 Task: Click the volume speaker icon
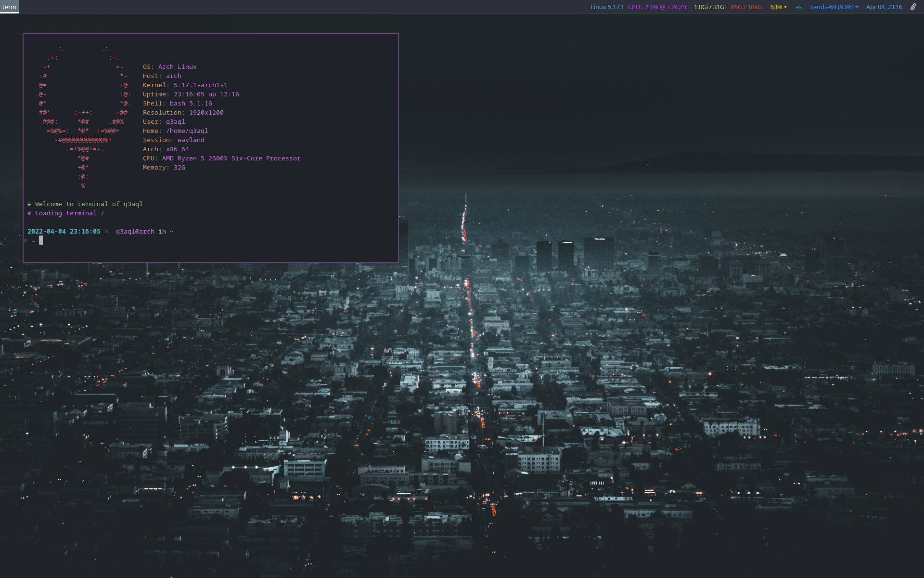click(x=785, y=7)
